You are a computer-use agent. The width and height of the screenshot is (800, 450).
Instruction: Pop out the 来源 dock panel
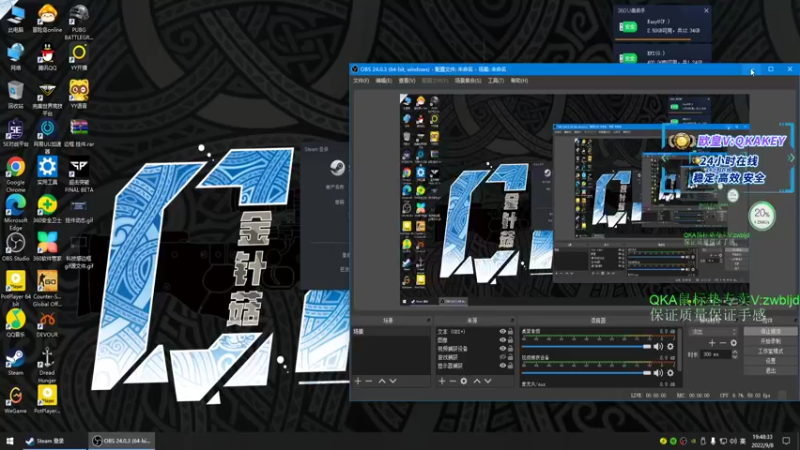point(512,320)
